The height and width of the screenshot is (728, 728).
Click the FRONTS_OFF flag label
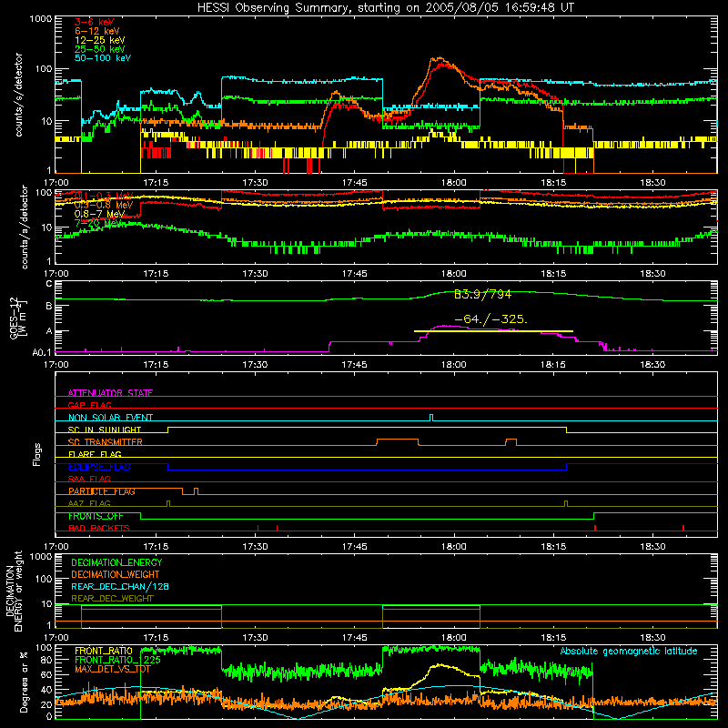coord(96,516)
